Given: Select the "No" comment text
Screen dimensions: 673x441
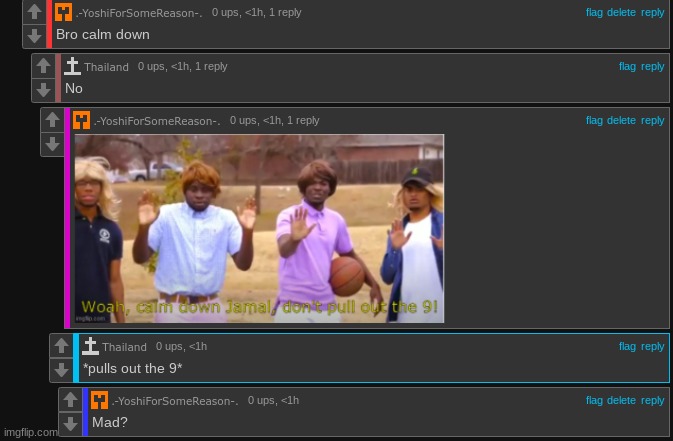Looking at the screenshot, I should click(x=74, y=88).
